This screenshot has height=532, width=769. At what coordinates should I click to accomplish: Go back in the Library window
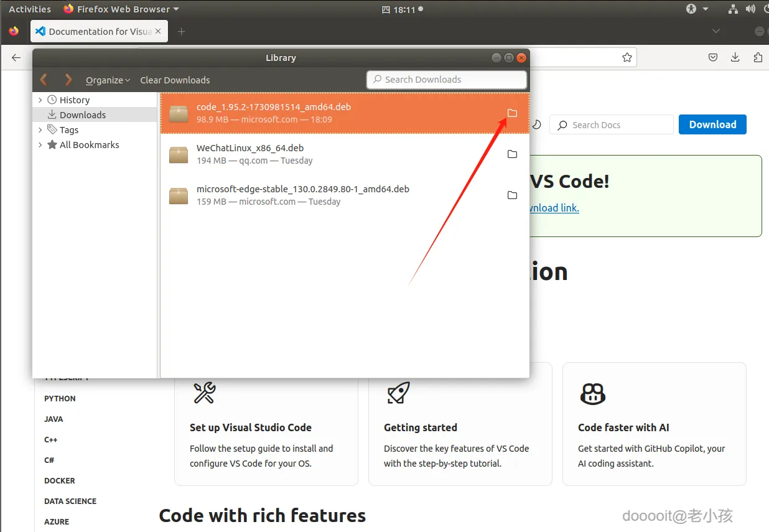click(44, 80)
